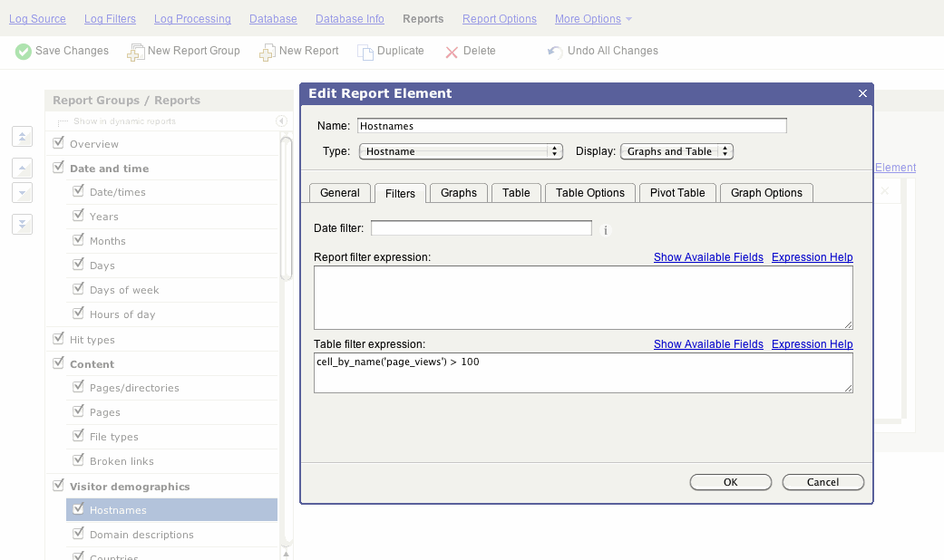
Task: Switch to the Table Options tab
Action: [589, 193]
